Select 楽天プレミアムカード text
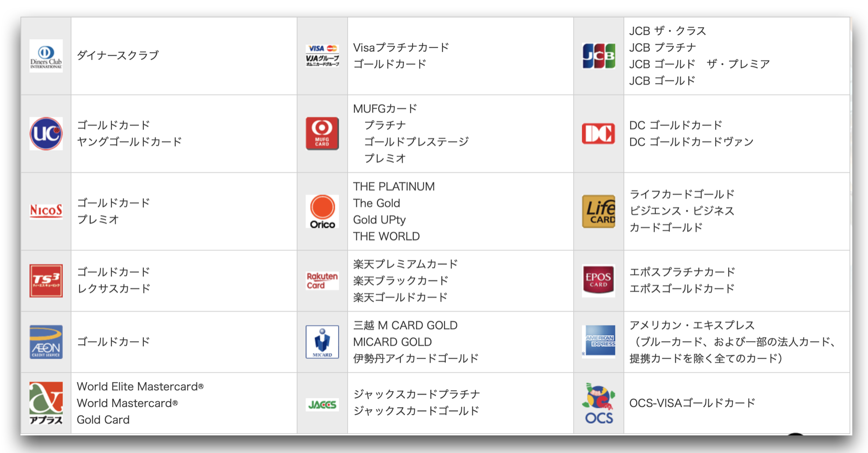This screenshot has width=868, height=453. coord(405,264)
